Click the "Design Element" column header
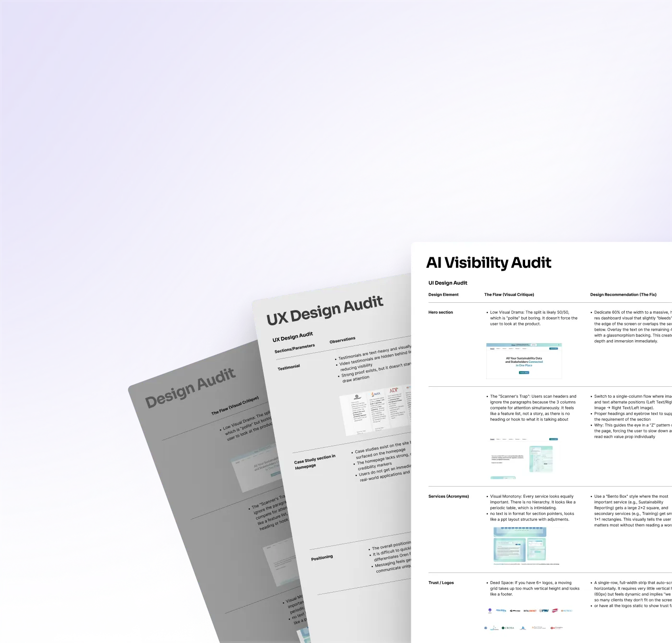This screenshot has width=672, height=643. [x=444, y=295]
